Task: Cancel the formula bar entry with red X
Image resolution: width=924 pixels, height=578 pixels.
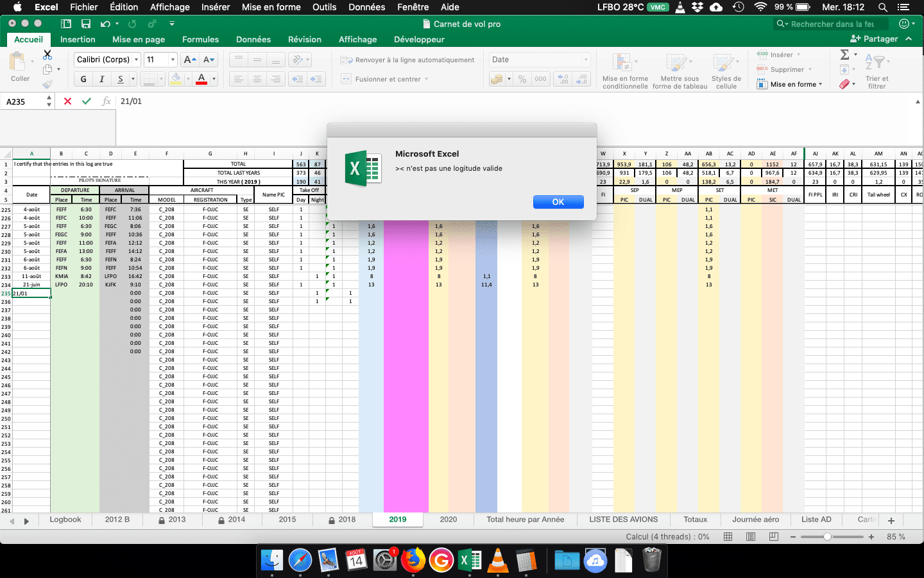Action: [x=67, y=101]
